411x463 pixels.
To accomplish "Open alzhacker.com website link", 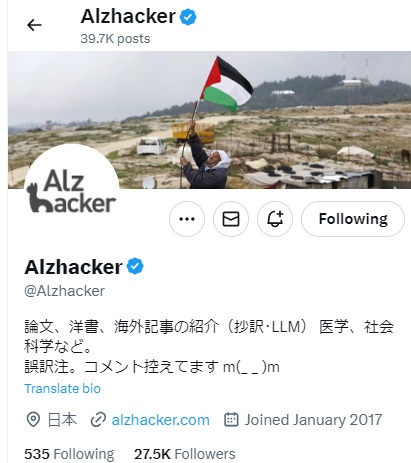I will (161, 420).
